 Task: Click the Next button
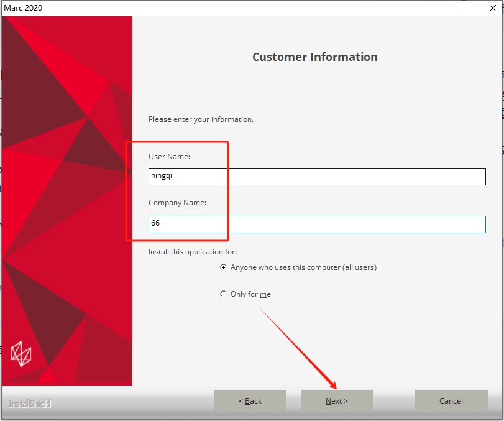pyautogui.click(x=337, y=401)
